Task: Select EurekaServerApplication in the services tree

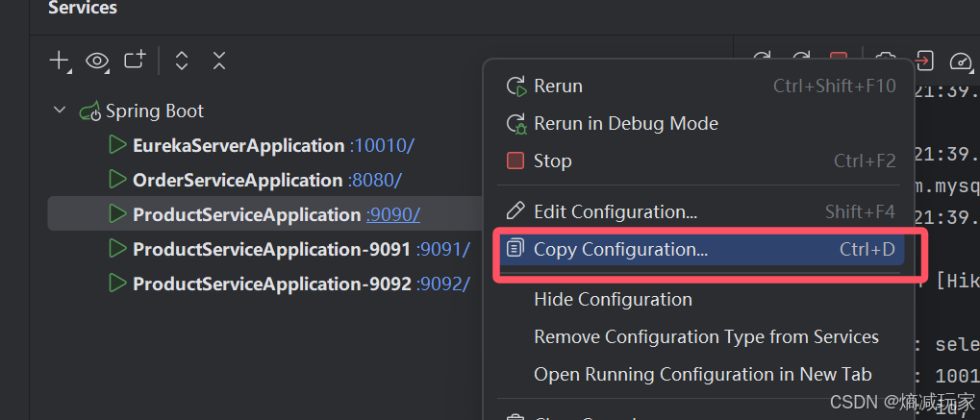Action: pos(239,146)
